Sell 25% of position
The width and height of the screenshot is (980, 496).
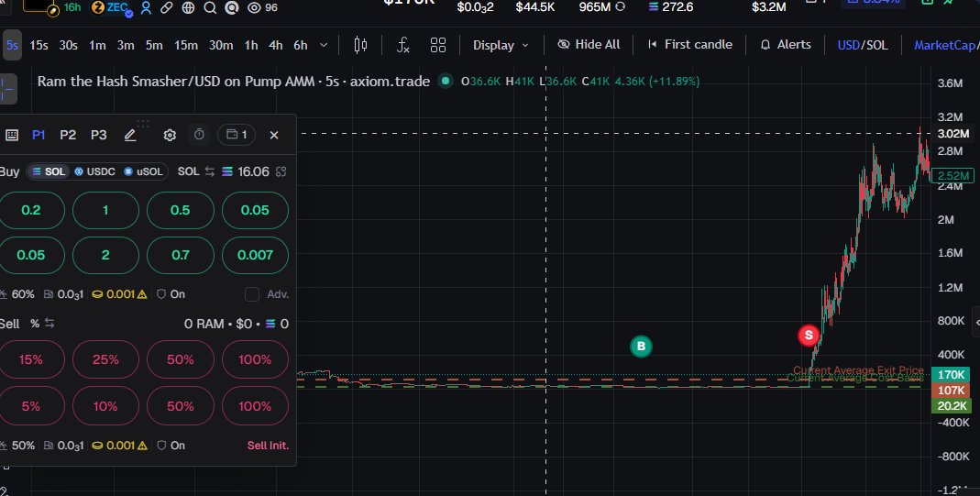[x=105, y=359]
